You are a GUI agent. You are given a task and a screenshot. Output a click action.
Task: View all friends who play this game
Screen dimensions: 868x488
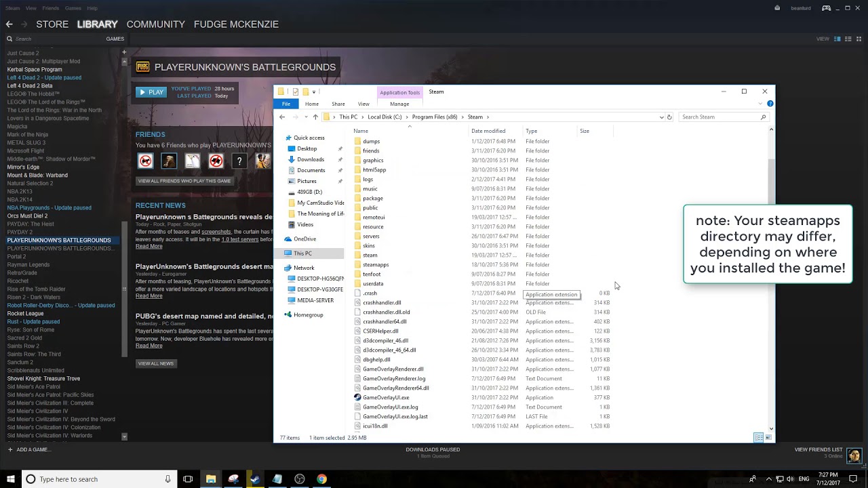(184, 181)
